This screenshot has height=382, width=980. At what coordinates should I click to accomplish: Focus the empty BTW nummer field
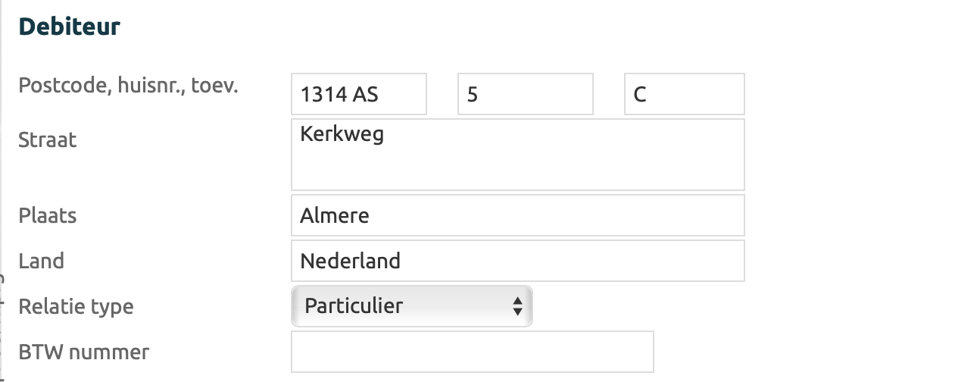[472, 352]
